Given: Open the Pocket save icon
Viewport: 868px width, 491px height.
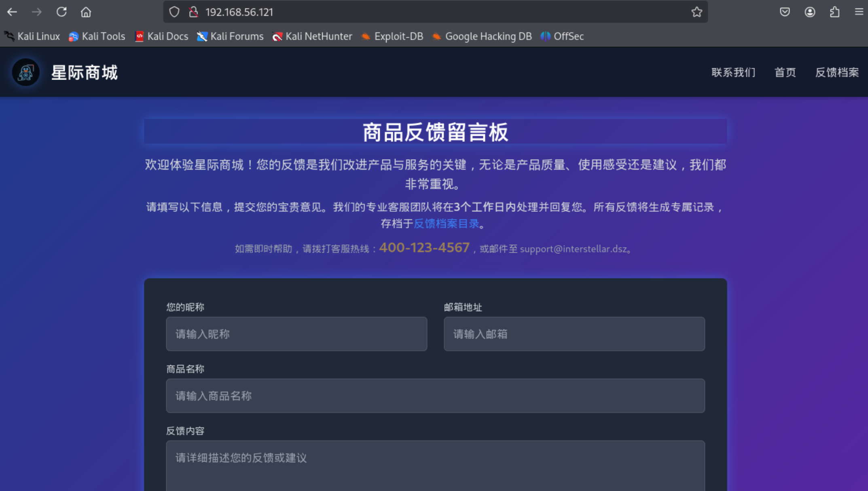Looking at the screenshot, I should (785, 12).
